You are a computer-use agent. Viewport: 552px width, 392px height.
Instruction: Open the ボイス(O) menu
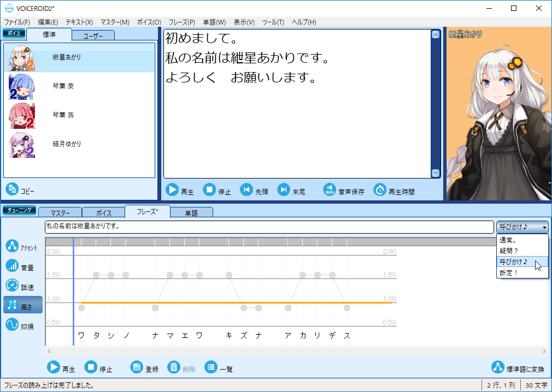(149, 22)
